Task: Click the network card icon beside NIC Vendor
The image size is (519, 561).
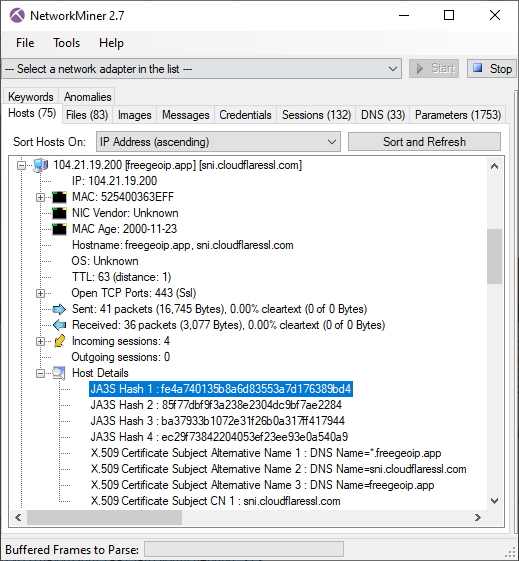Action: tap(59, 213)
